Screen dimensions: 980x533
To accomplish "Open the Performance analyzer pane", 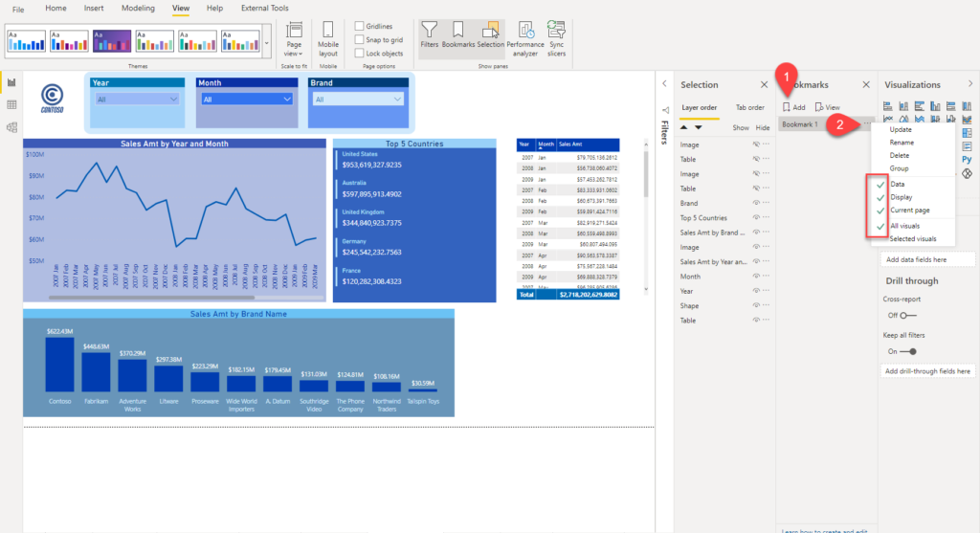I will (x=525, y=38).
